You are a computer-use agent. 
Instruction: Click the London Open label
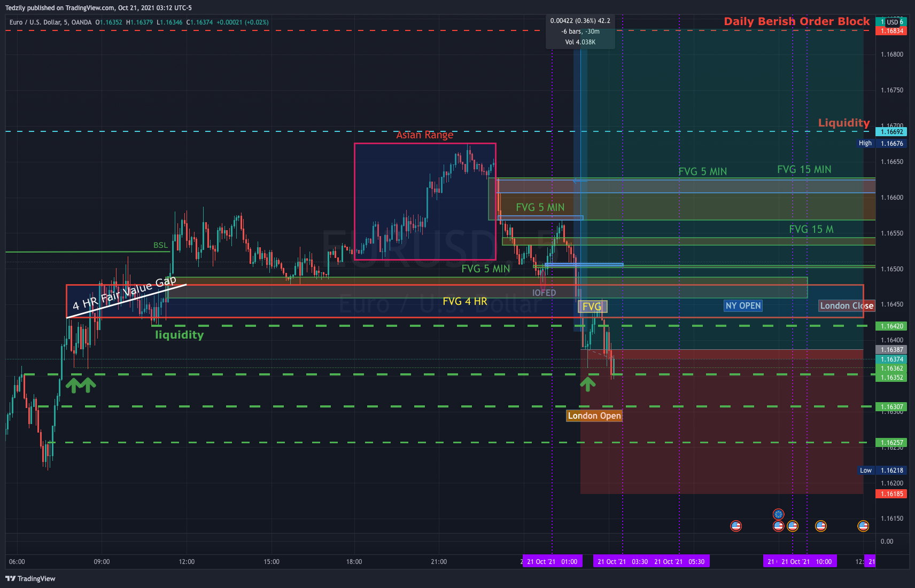tap(594, 415)
